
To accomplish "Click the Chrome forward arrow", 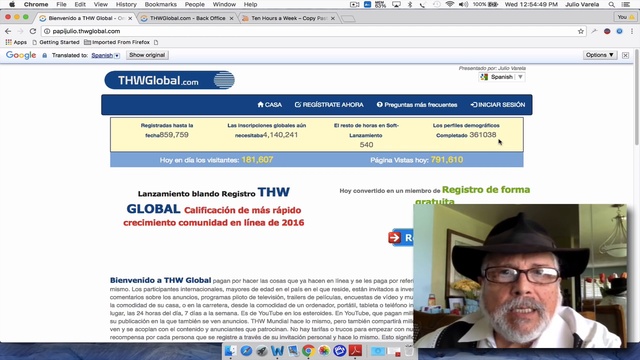I will (20, 31).
